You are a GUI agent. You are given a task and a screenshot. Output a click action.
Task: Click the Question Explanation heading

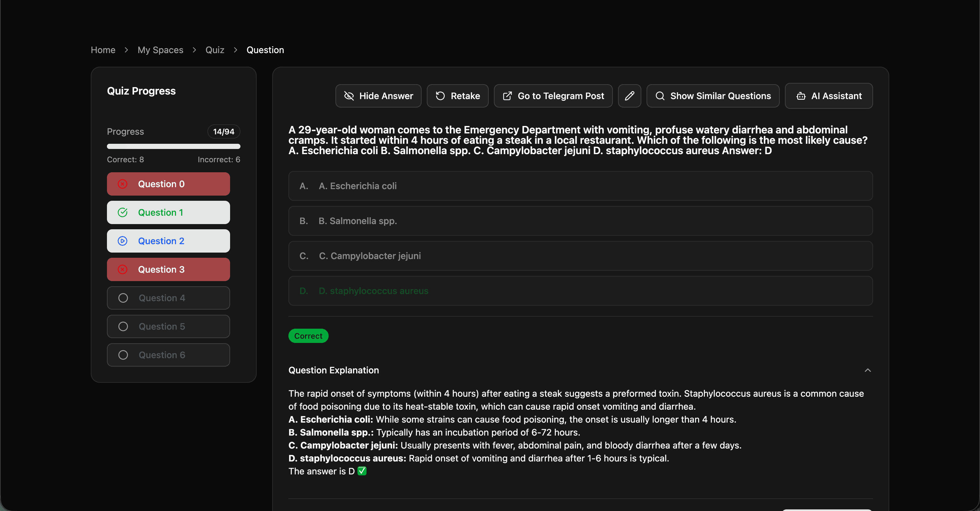click(x=333, y=370)
